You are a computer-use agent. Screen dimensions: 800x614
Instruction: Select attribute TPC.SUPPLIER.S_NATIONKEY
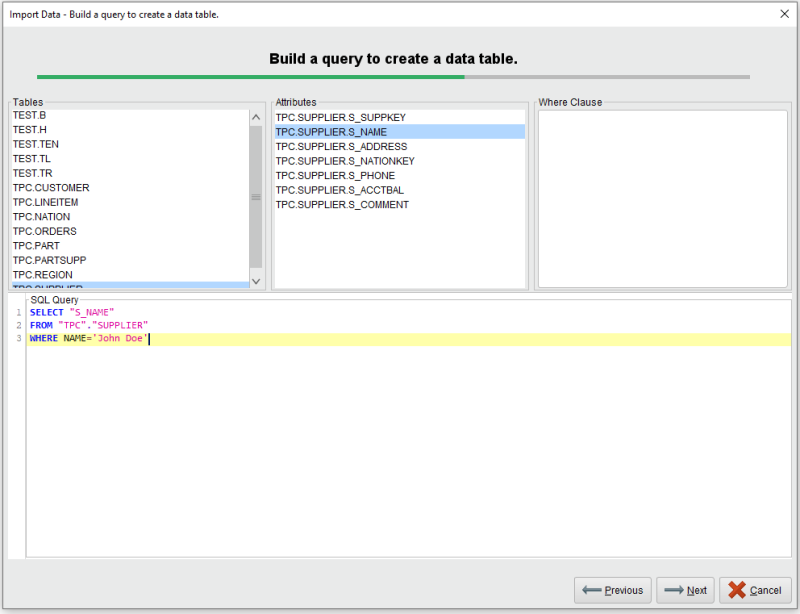[400, 161]
